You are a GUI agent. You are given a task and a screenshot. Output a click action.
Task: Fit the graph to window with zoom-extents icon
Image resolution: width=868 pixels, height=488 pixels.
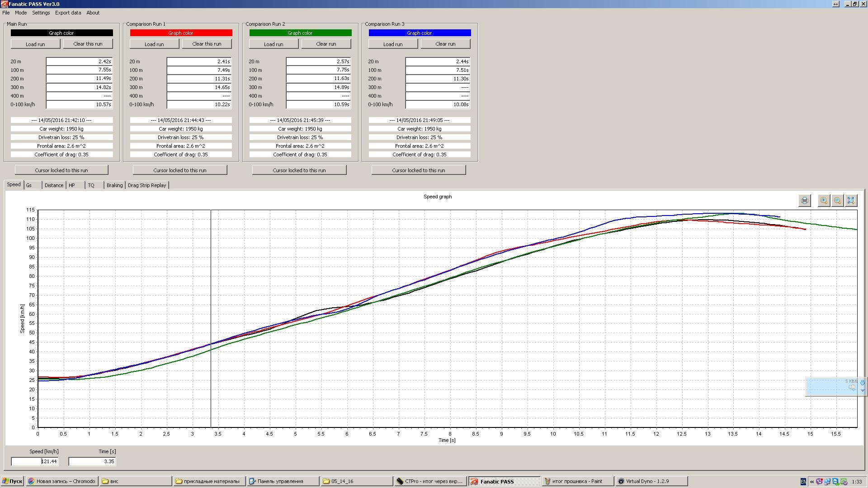(x=851, y=201)
